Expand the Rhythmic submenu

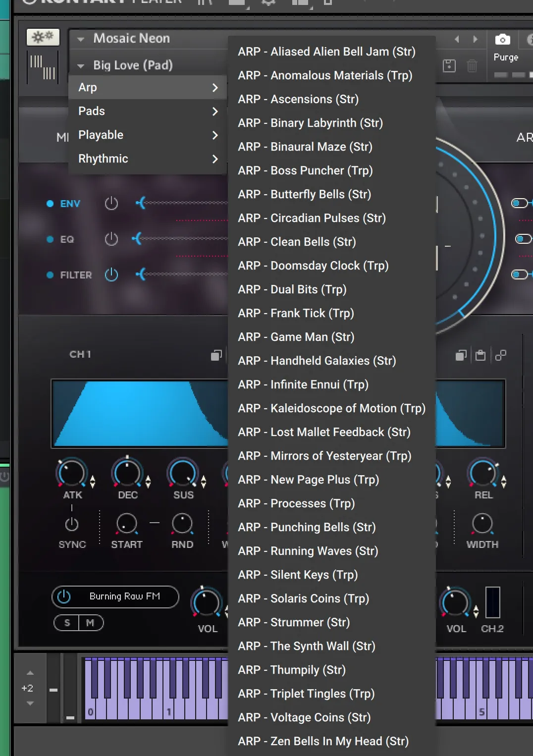coord(148,159)
